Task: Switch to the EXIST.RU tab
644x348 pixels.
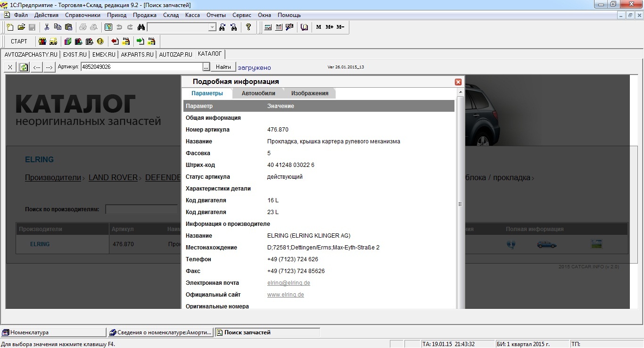Action: pyautogui.click(x=75, y=55)
